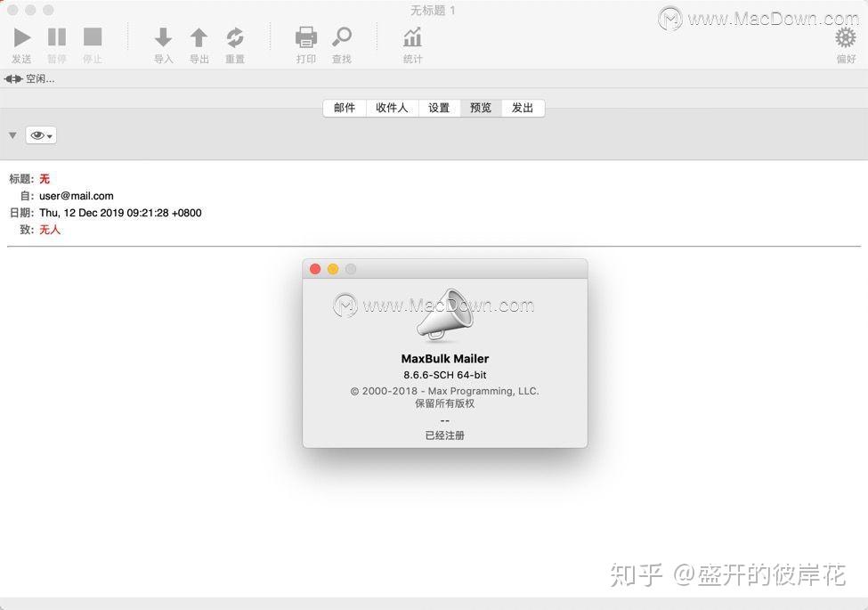The width and height of the screenshot is (868, 610).
Task: Click the Import (导入) down-arrow icon
Action: point(163,37)
